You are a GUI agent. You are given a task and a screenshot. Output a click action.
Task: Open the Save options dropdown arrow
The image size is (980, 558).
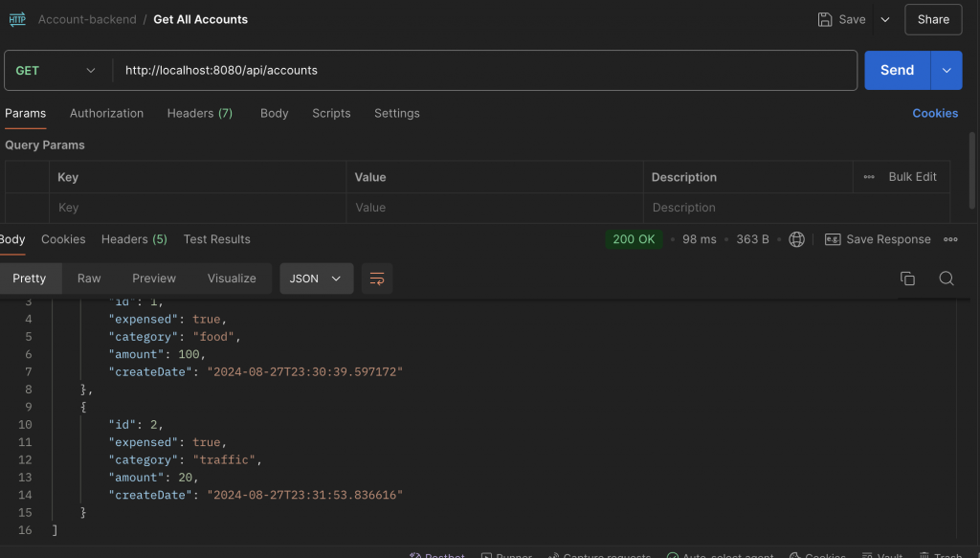[885, 19]
